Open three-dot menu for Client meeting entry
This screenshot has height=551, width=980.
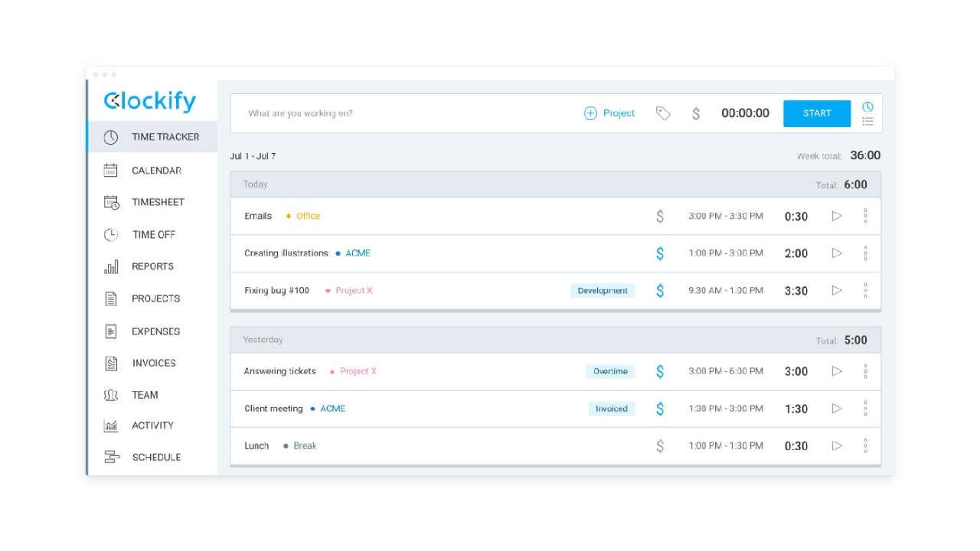coord(865,409)
